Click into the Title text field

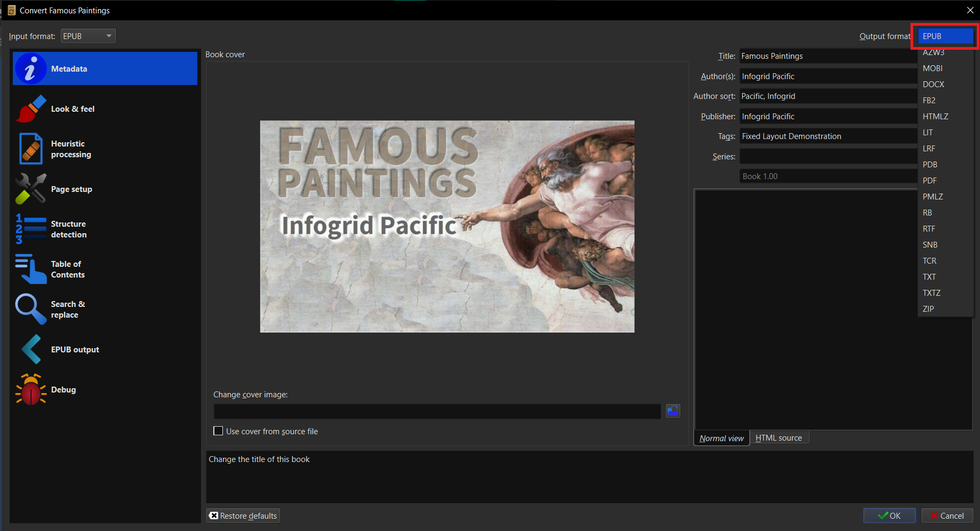828,56
